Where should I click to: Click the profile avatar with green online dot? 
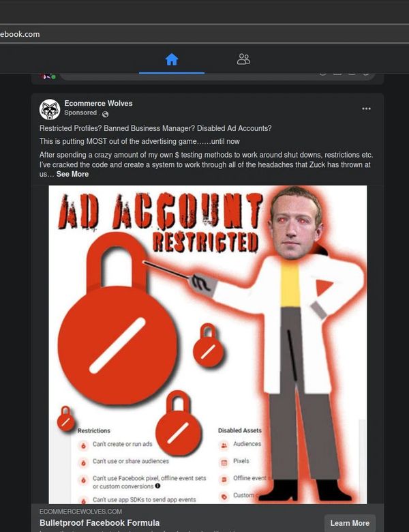pyautogui.click(x=48, y=76)
